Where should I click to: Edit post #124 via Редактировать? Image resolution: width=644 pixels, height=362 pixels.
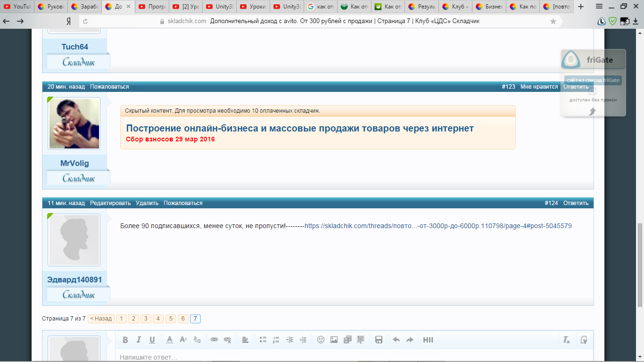[110, 203]
